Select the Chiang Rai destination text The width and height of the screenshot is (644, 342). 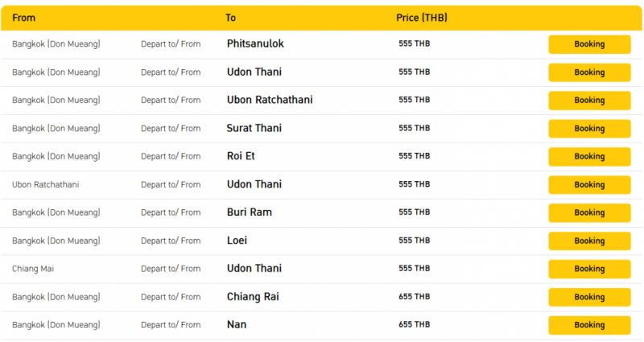click(253, 297)
